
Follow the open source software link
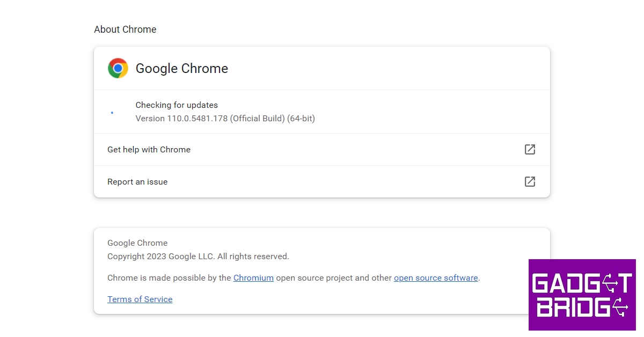[x=436, y=278]
